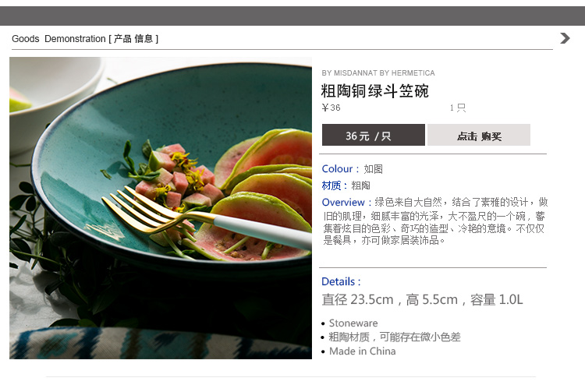Click the Details heading

[341, 281]
